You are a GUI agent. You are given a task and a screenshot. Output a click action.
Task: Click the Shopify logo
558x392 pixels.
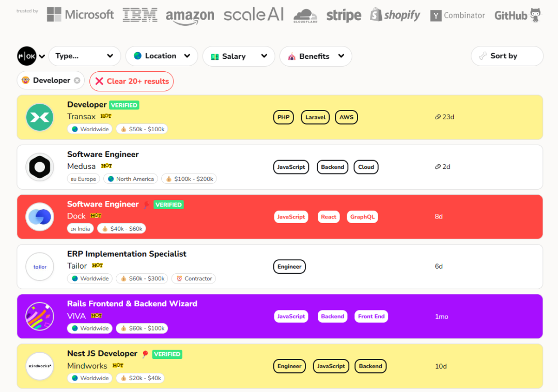coord(395,15)
